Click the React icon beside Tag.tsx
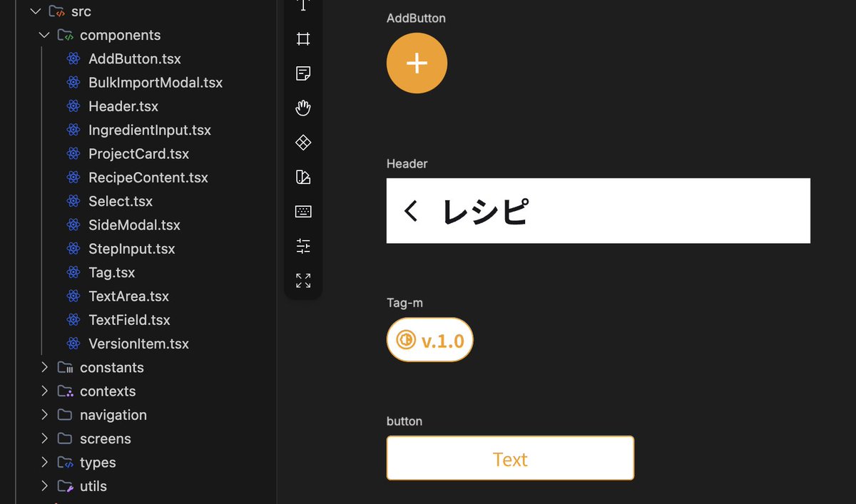This screenshot has width=856, height=504. (73, 272)
